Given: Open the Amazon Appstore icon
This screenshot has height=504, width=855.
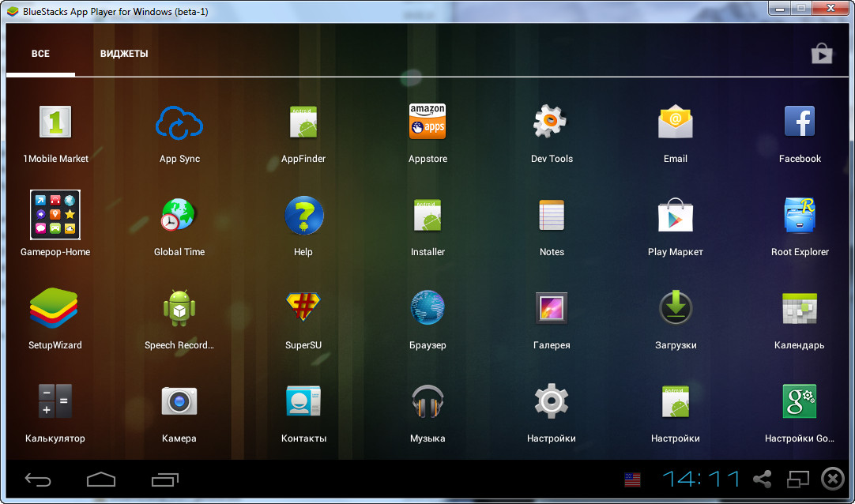Looking at the screenshot, I should (x=427, y=123).
